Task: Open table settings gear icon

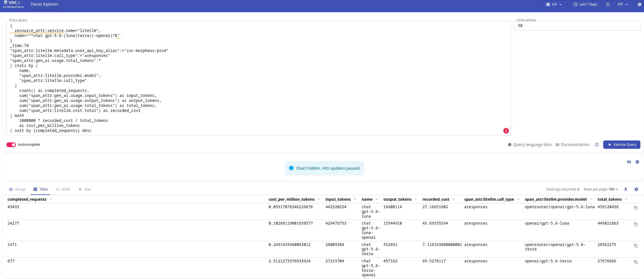Action: 636,189
